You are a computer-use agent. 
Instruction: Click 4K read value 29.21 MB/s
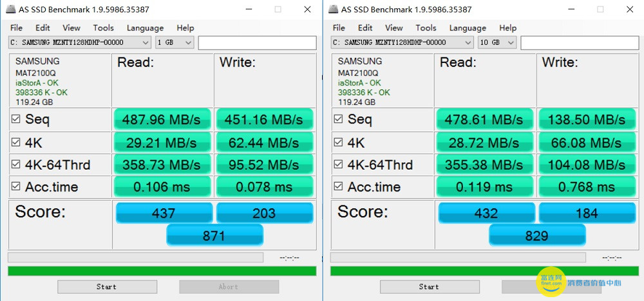click(162, 142)
